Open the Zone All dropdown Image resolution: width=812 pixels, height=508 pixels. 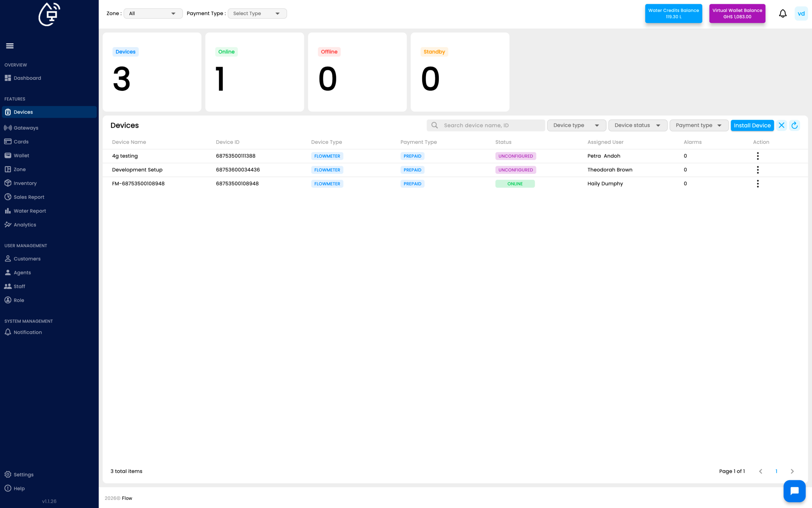(153, 14)
